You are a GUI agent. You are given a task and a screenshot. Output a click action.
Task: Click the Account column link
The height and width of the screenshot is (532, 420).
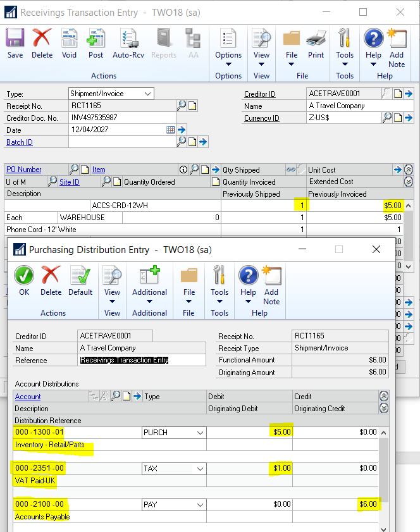(28, 397)
